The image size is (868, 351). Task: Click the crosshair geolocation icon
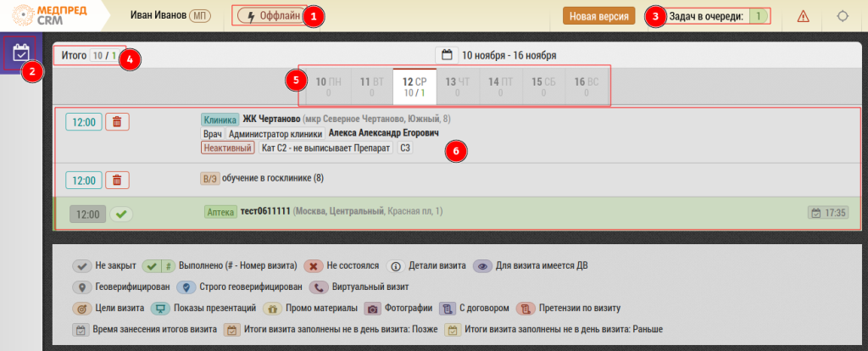842,16
